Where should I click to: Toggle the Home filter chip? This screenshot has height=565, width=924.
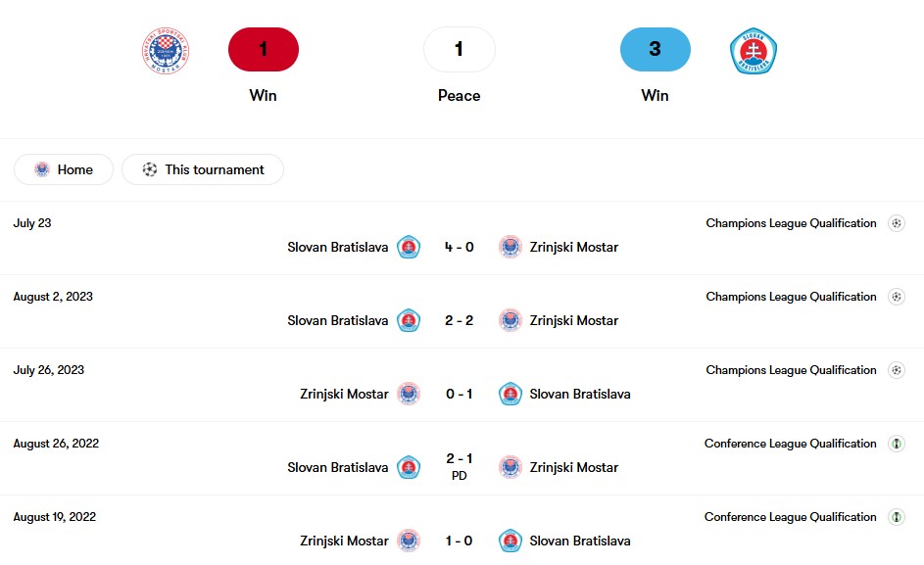(64, 169)
